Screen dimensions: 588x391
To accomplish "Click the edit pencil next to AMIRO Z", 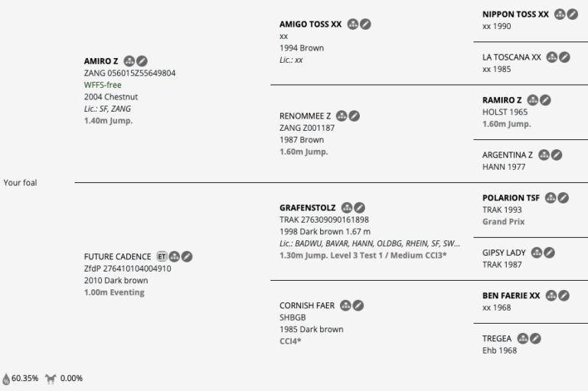I will click(x=142, y=60).
